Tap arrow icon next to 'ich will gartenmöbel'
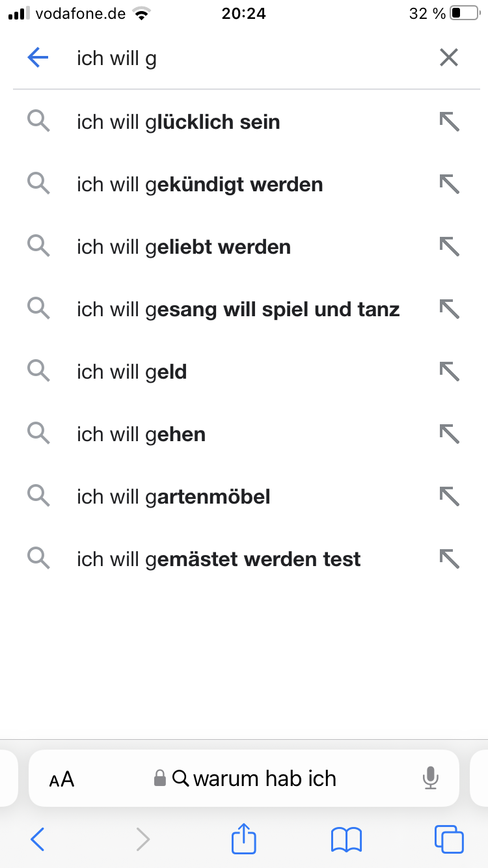The width and height of the screenshot is (488, 868). [449, 496]
